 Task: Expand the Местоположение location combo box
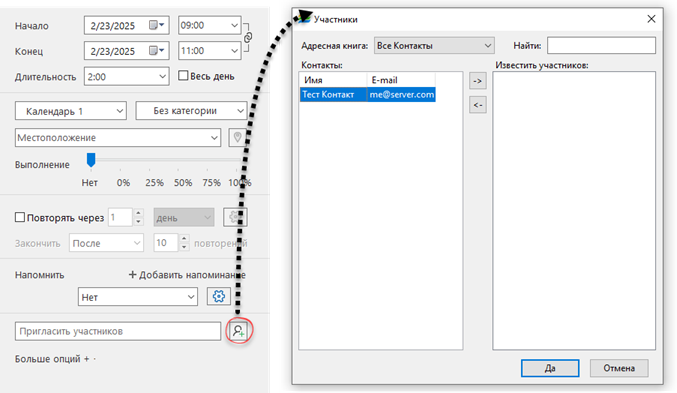point(214,138)
